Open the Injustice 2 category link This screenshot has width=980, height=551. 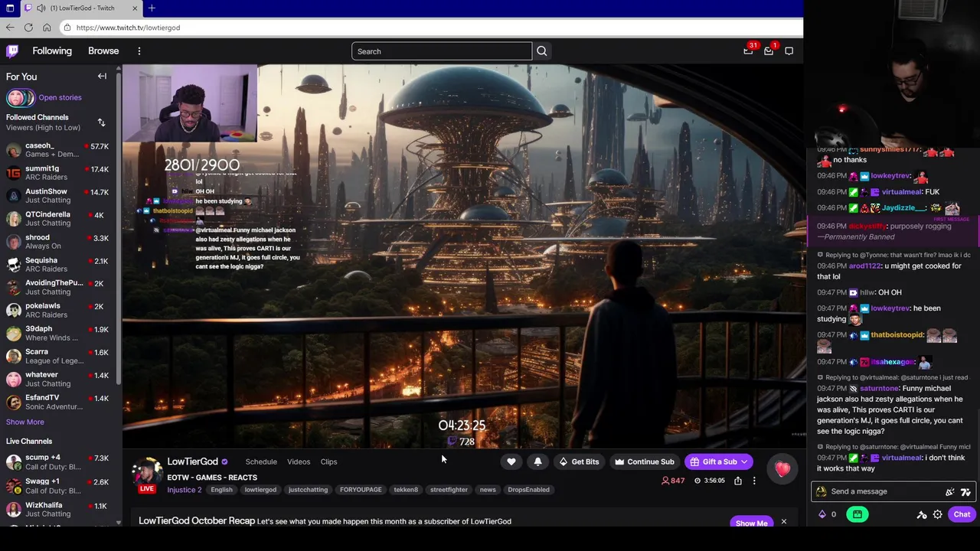185,490
